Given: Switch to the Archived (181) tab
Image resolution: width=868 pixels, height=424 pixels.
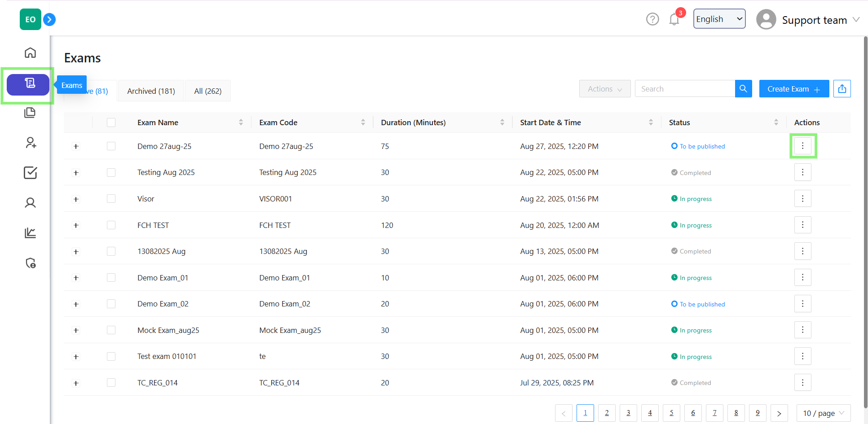Looking at the screenshot, I should pyautogui.click(x=151, y=91).
